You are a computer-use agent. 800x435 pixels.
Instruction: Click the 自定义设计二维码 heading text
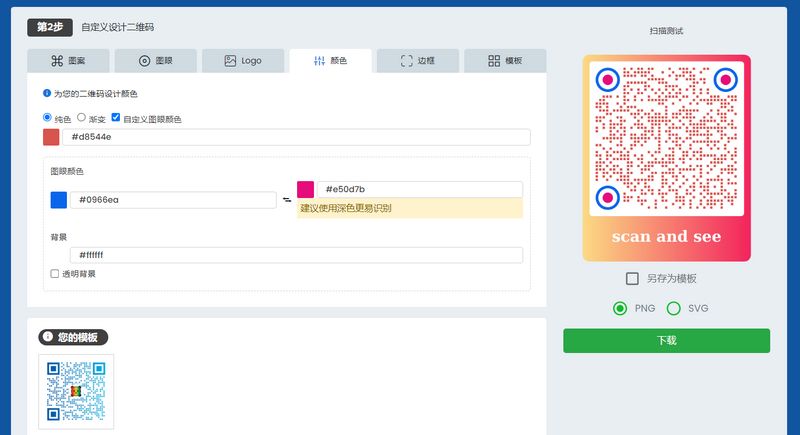[x=117, y=27]
